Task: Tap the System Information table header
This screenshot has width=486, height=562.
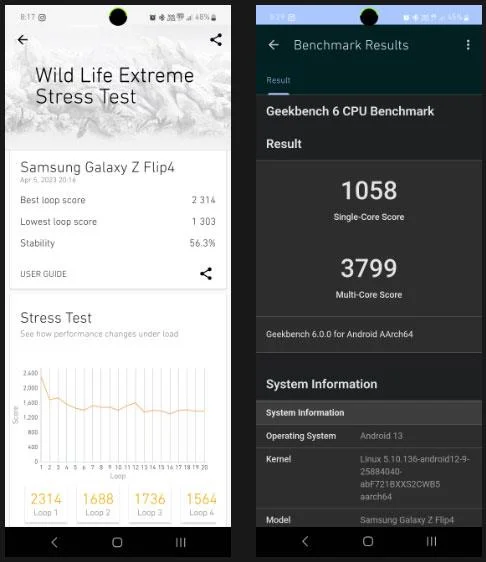Action: pyautogui.click(x=369, y=413)
